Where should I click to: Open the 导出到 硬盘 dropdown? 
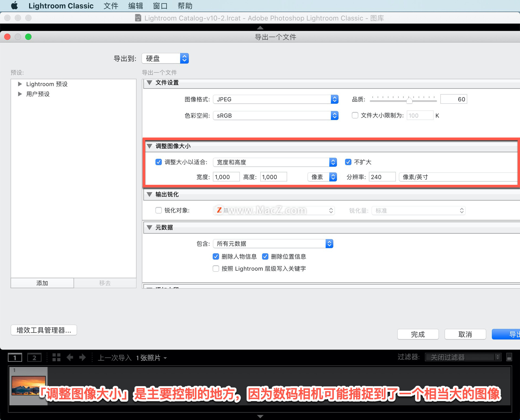[x=165, y=58]
